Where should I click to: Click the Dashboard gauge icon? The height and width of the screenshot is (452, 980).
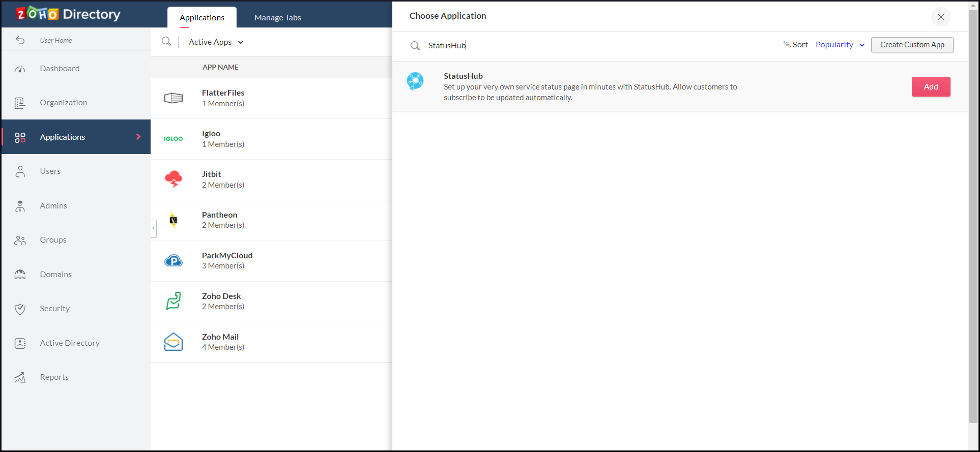[x=20, y=69]
